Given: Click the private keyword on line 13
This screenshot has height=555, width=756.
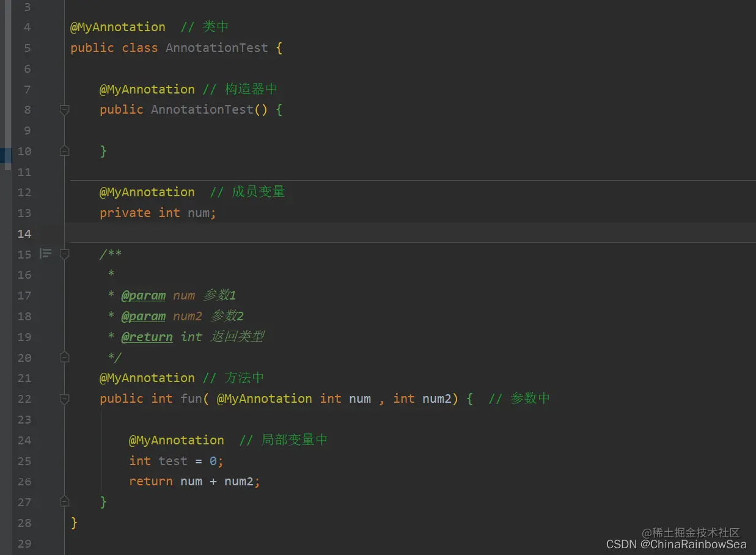Looking at the screenshot, I should [125, 213].
